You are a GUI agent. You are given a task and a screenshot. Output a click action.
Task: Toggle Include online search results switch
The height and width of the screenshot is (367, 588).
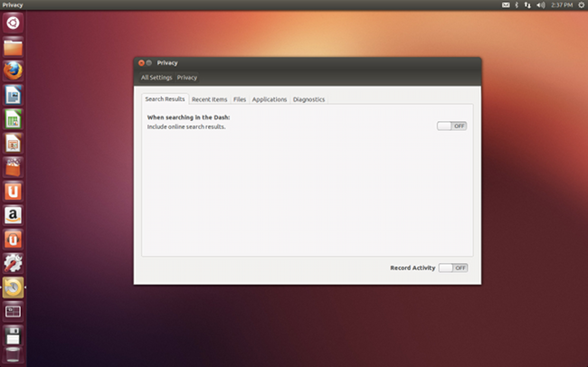tap(452, 126)
